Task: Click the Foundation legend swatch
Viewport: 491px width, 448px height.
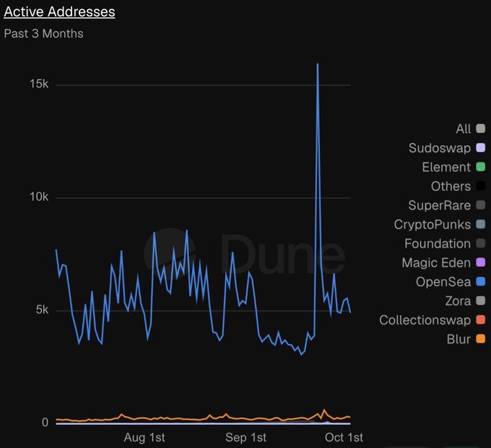Action: pyautogui.click(x=480, y=243)
